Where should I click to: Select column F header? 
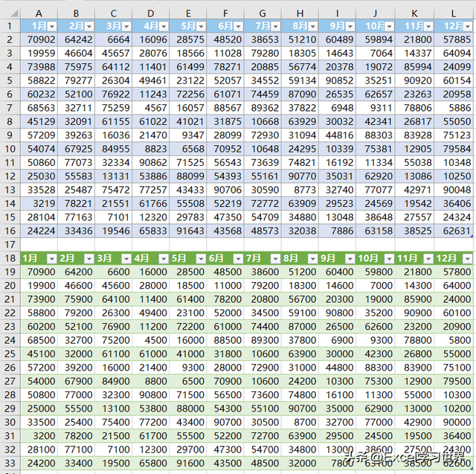tap(225, 13)
